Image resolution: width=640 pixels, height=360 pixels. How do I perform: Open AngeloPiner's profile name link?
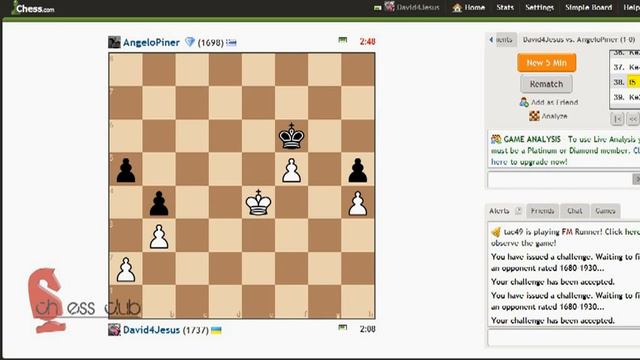pos(151,42)
